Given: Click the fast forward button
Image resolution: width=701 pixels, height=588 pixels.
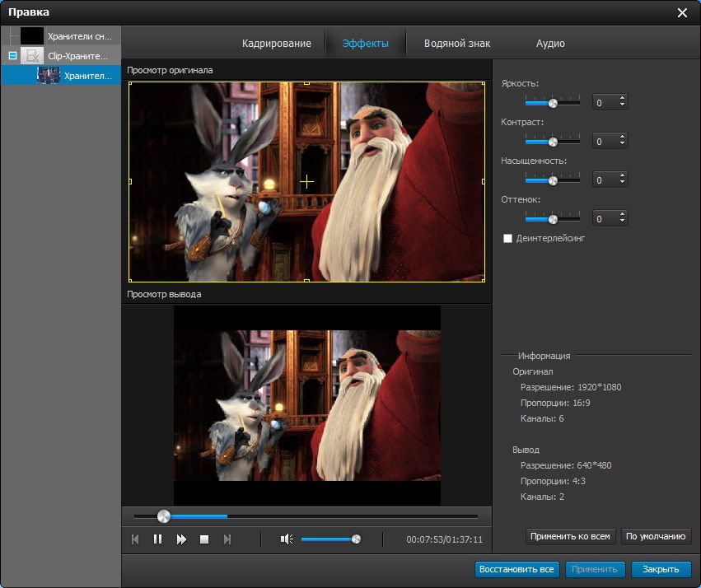Looking at the screenshot, I should coord(181,539).
